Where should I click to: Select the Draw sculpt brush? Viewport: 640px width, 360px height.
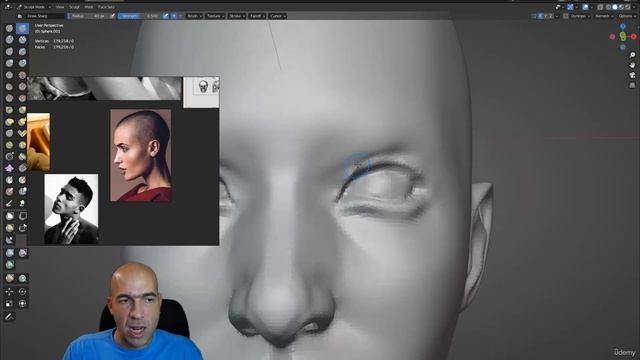pos(9,28)
